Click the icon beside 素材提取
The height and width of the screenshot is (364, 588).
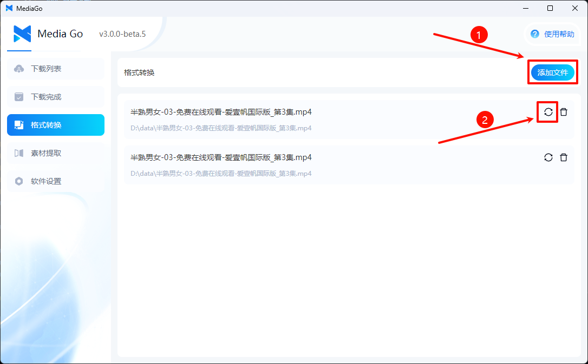pyautogui.click(x=19, y=153)
